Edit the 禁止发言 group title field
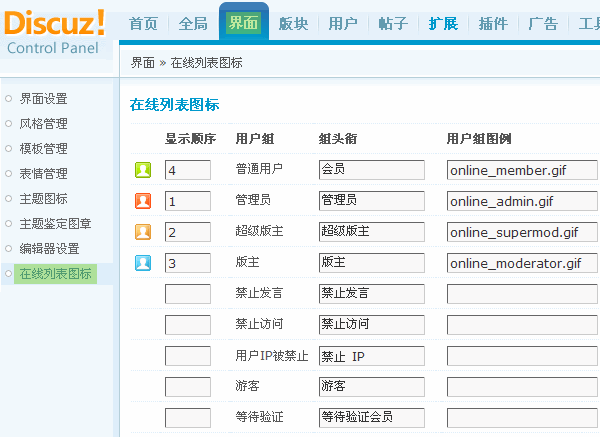Viewport: 600px width, 437px height. (x=372, y=294)
